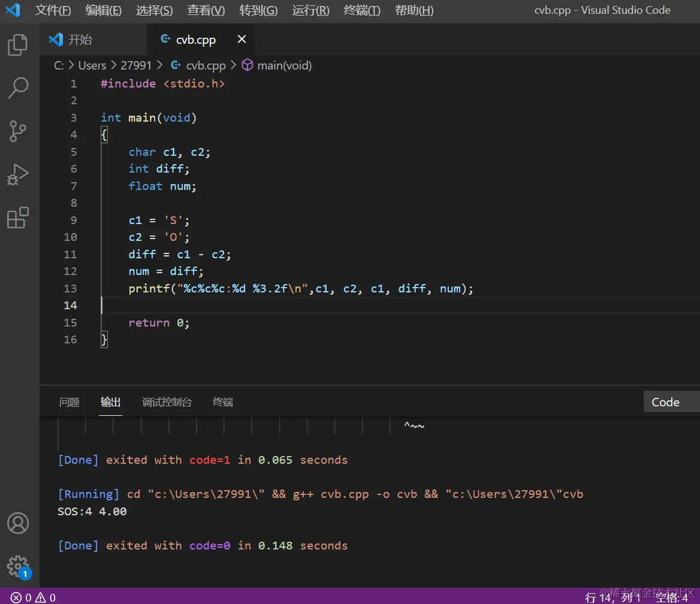The width and height of the screenshot is (700, 604).
Task: Click line and column indicator in status bar
Action: (x=612, y=597)
